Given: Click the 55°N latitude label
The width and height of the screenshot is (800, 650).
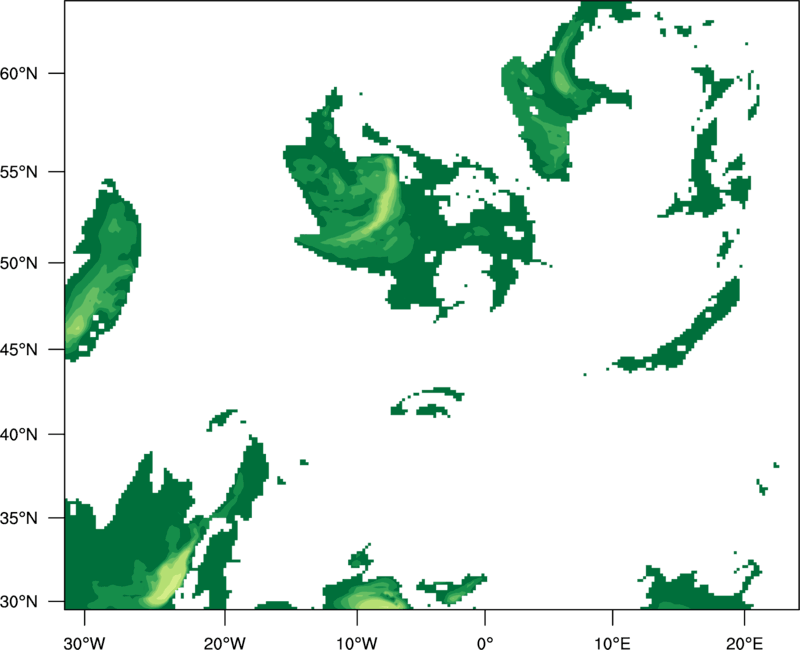Looking at the screenshot, I should [x=19, y=172].
